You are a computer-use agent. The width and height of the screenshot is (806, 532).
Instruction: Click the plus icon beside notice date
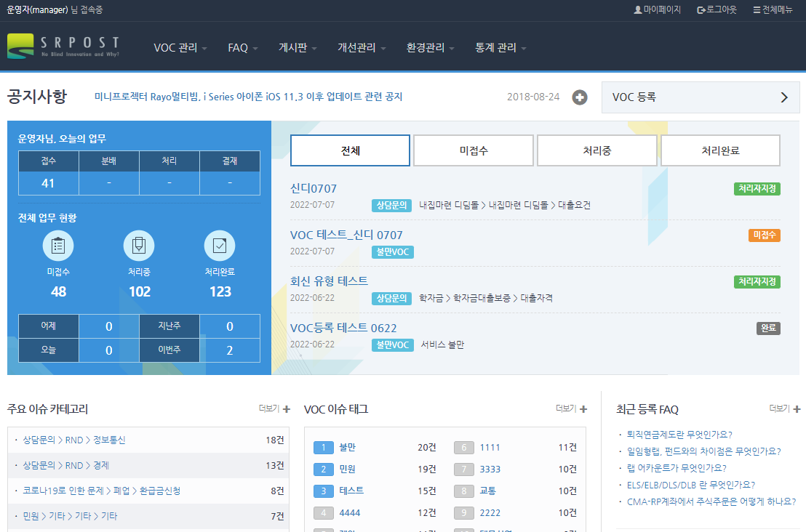coord(580,97)
